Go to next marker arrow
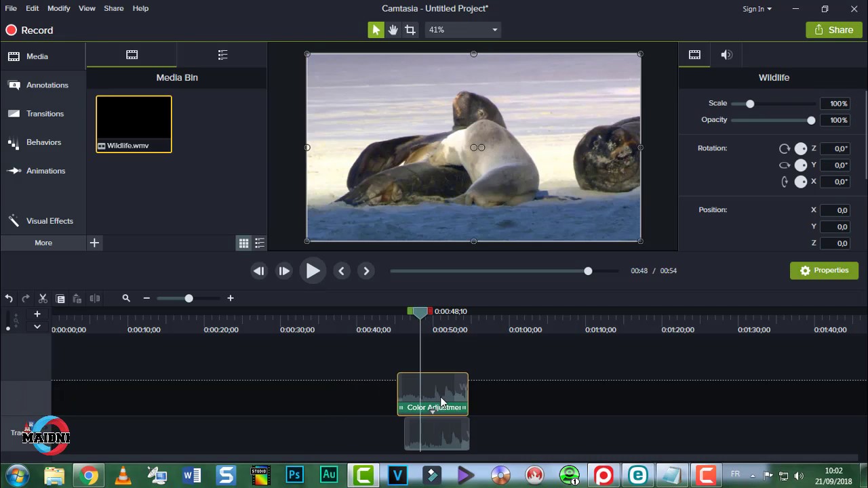868x488 pixels. [366, 271]
